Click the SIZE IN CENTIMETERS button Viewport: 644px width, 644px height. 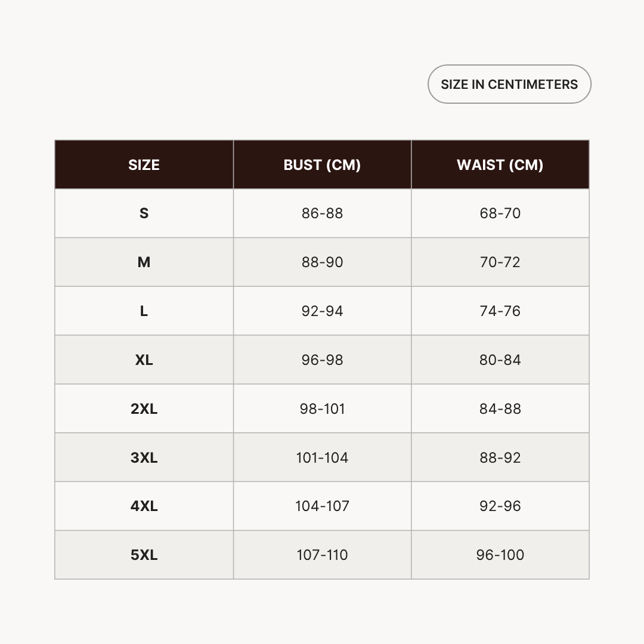point(509,84)
